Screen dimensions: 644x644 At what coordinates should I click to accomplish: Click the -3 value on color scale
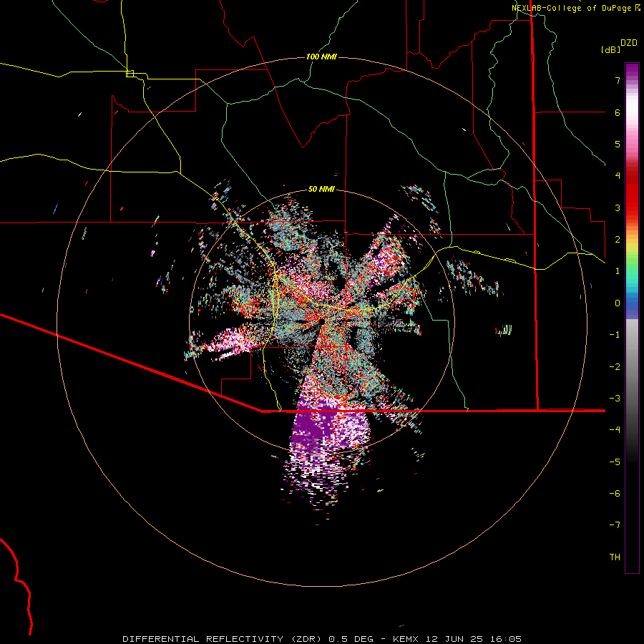click(615, 399)
